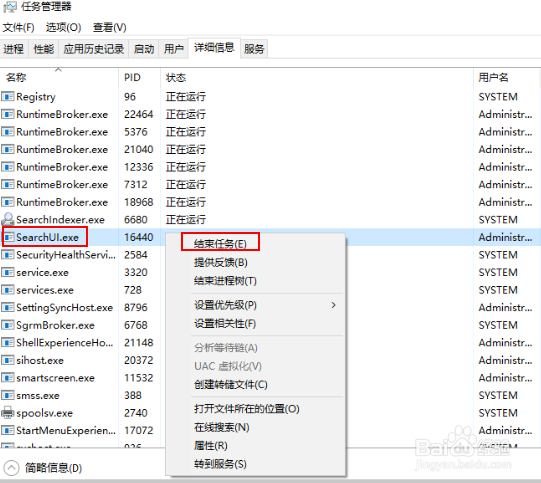The image size is (541, 483).
Task: Select the smartscreen.exe row name
Action: coord(56,377)
